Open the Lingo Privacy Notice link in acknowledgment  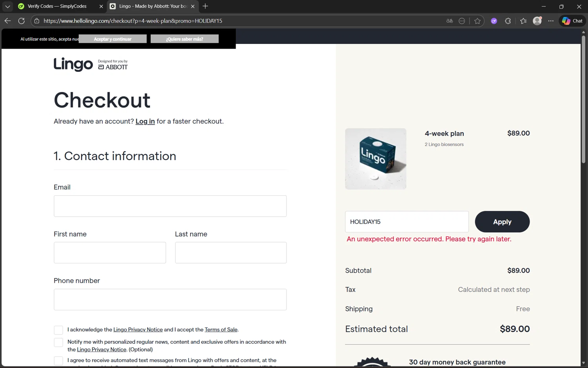138,330
